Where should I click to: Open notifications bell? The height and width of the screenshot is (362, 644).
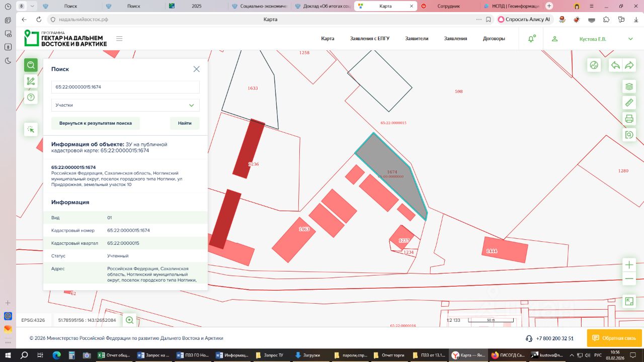(x=531, y=39)
